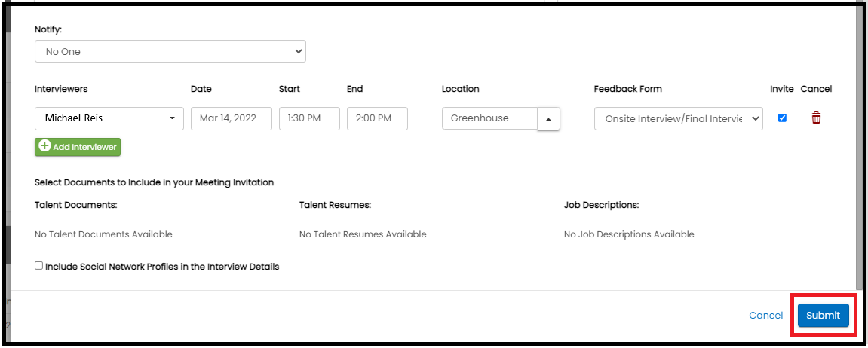Screen dimensions: 868x348
Task: Open the Notify dropdown showing No One
Action: (170, 51)
